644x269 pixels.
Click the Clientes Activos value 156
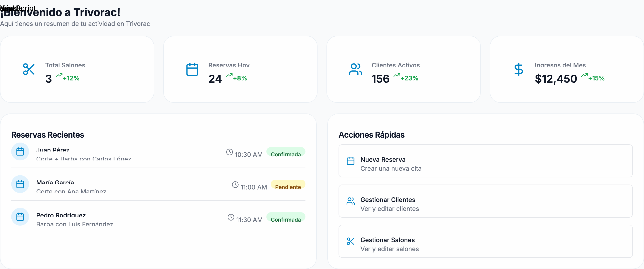[381, 79]
